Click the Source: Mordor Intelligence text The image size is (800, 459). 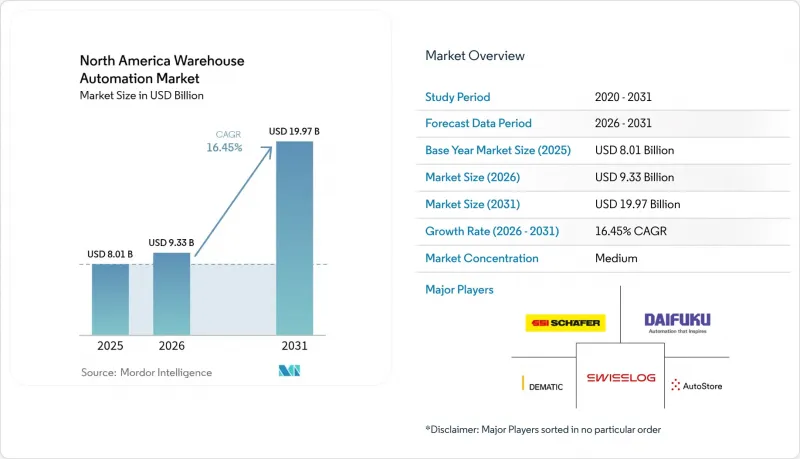click(146, 372)
